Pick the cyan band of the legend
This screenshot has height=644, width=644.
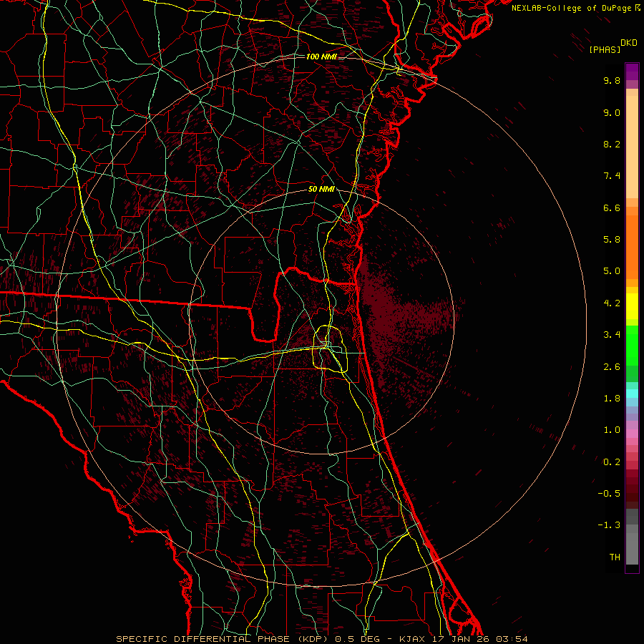(x=632, y=394)
